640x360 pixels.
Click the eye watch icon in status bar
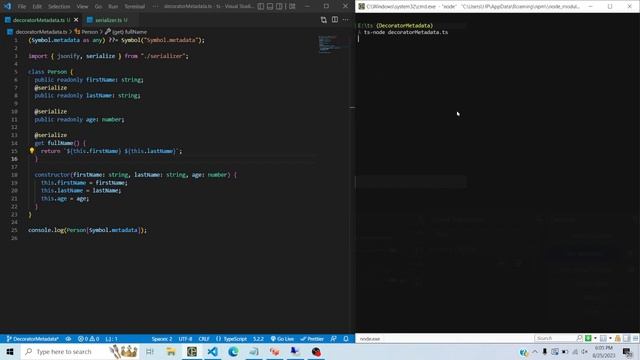(x=68, y=339)
